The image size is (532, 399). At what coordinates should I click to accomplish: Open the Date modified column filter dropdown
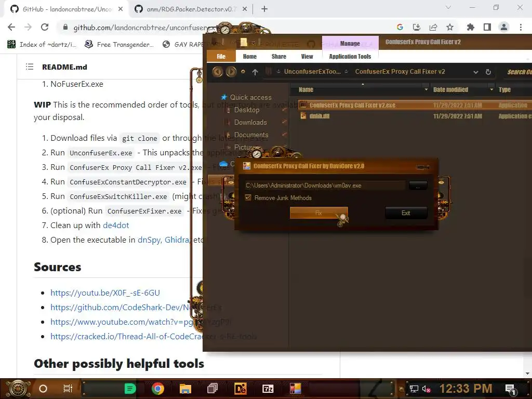(x=491, y=89)
